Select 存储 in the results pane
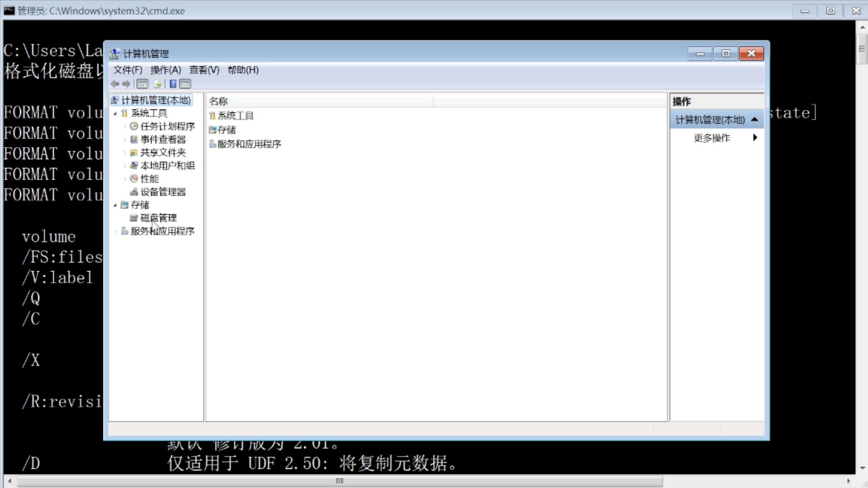The height and width of the screenshot is (488, 868). (226, 130)
